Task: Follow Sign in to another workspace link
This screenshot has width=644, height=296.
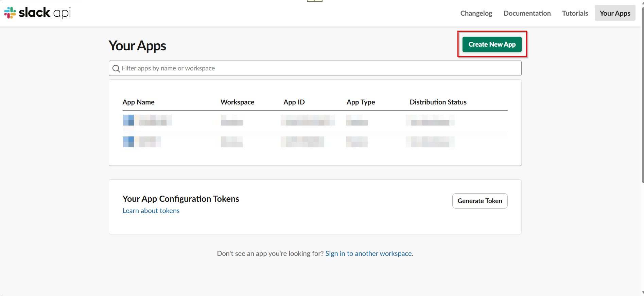Action: [369, 253]
